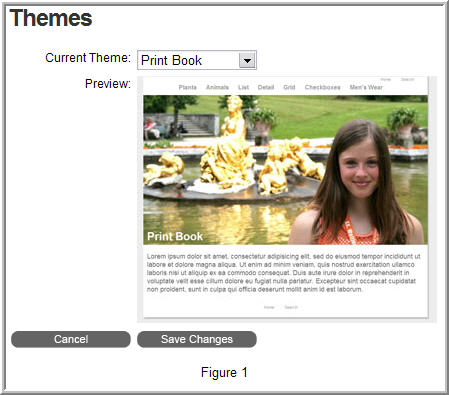The height and width of the screenshot is (395, 449).
Task: Click the fountain photo in the preview
Action: [286, 170]
